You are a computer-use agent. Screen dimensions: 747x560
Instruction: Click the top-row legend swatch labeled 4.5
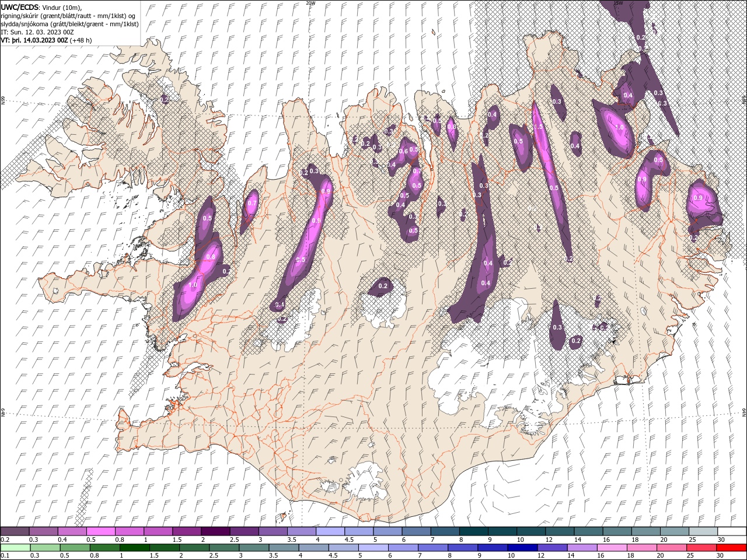(x=359, y=531)
